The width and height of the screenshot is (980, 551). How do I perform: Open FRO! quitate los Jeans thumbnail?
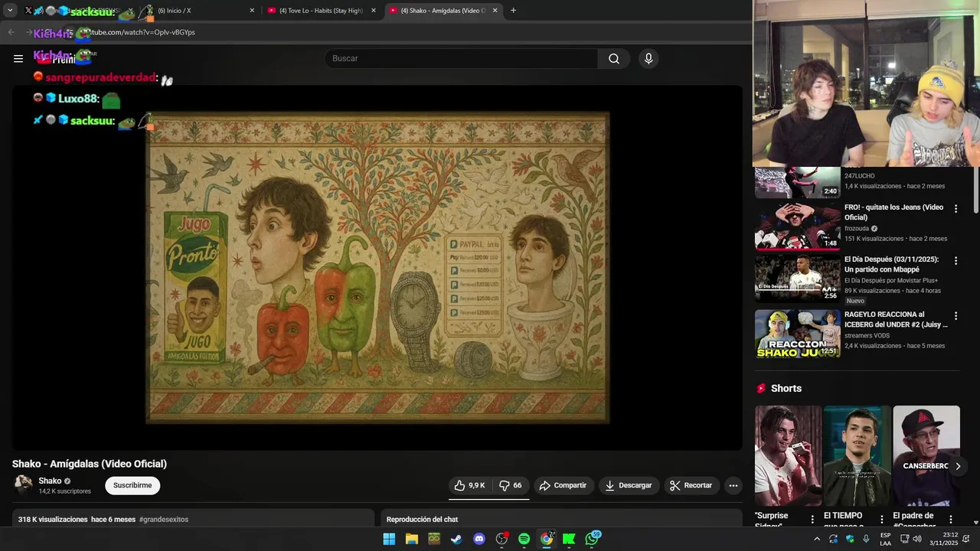point(798,226)
